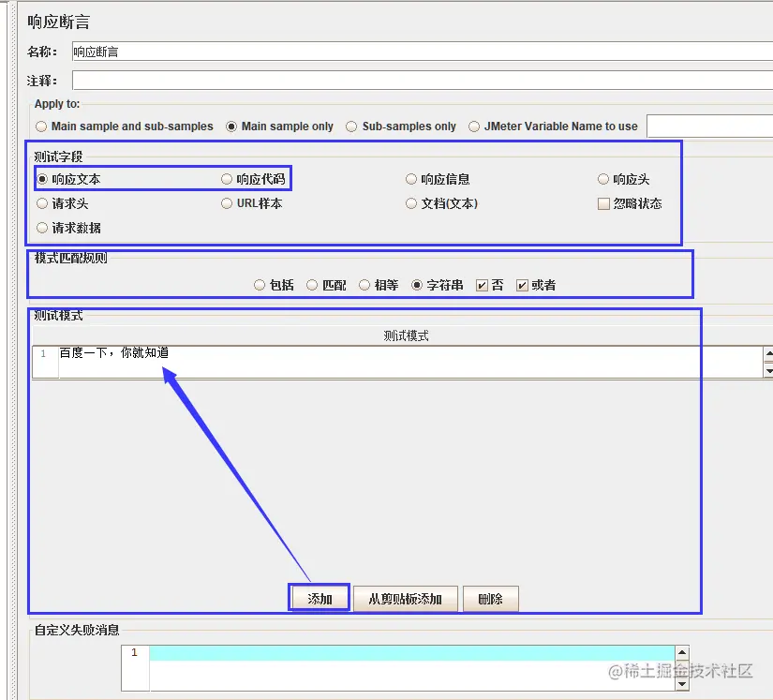Click the 注释 comment input field

coord(423,80)
